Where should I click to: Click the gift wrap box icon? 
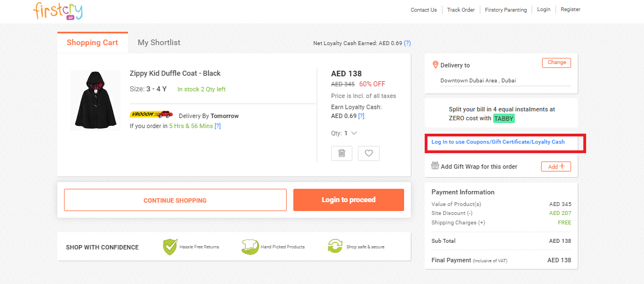tap(435, 166)
